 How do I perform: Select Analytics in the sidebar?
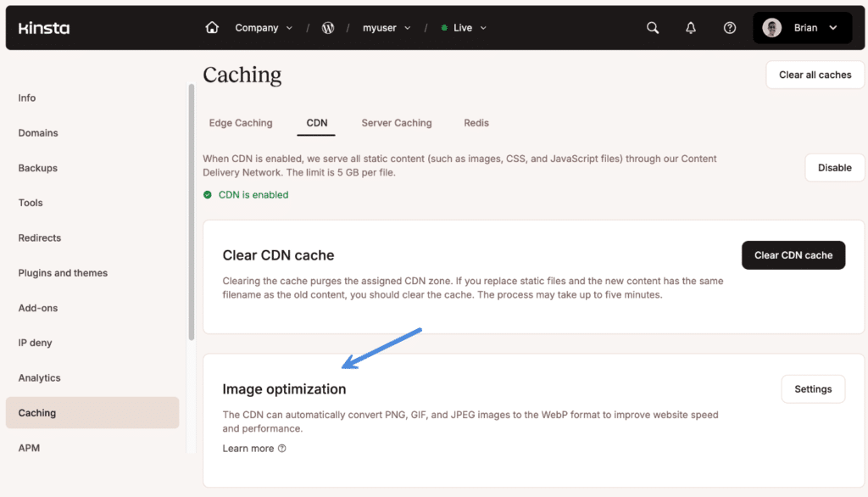[39, 377]
